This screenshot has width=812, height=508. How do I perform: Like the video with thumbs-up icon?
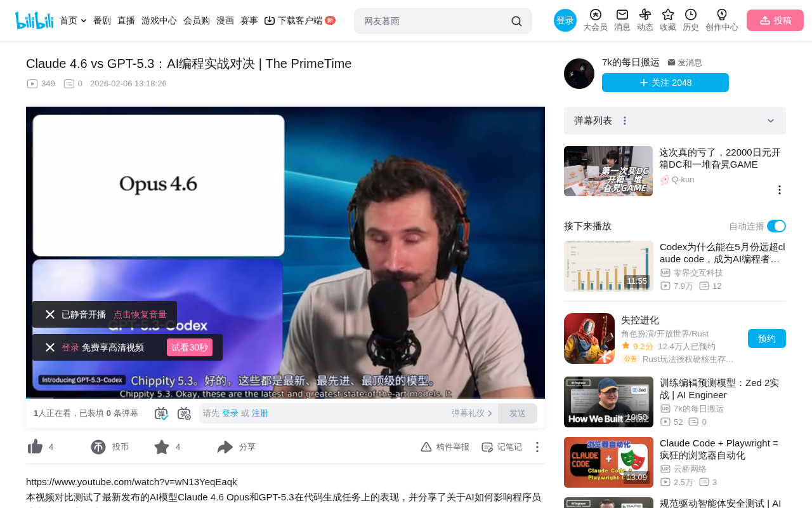pyautogui.click(x=36, y=447)
